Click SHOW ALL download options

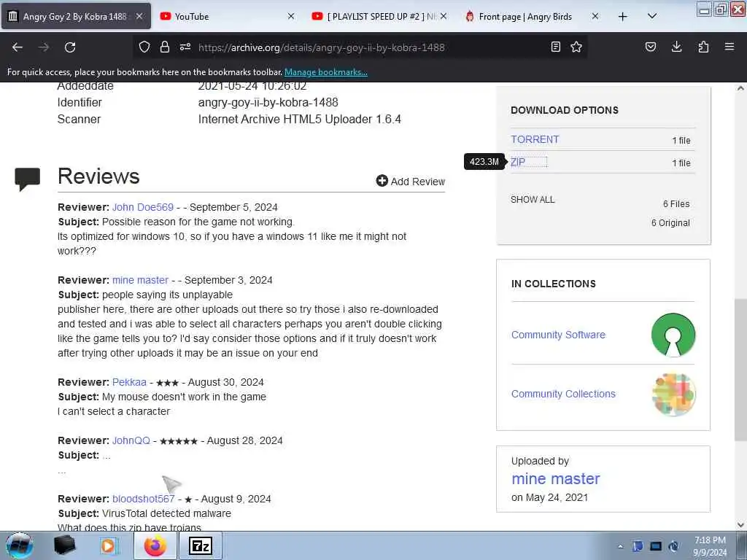(533, 200)
